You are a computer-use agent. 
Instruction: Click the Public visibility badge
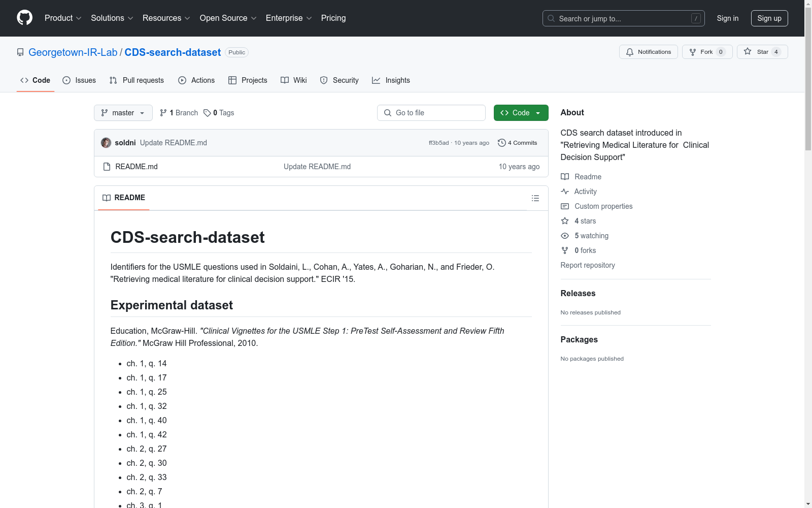(x=236, y=52)
